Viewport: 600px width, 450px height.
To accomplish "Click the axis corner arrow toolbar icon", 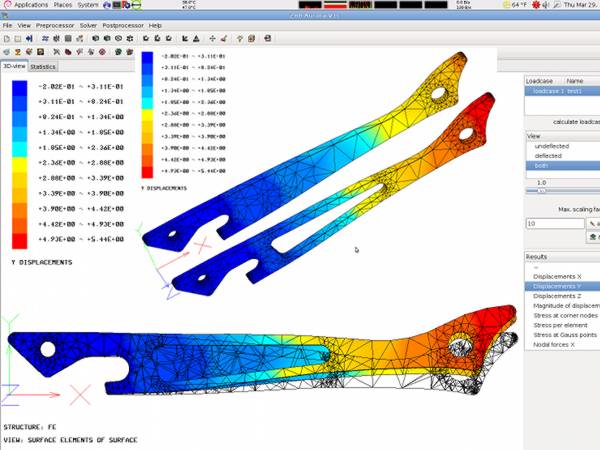I will tap(185, 38).
